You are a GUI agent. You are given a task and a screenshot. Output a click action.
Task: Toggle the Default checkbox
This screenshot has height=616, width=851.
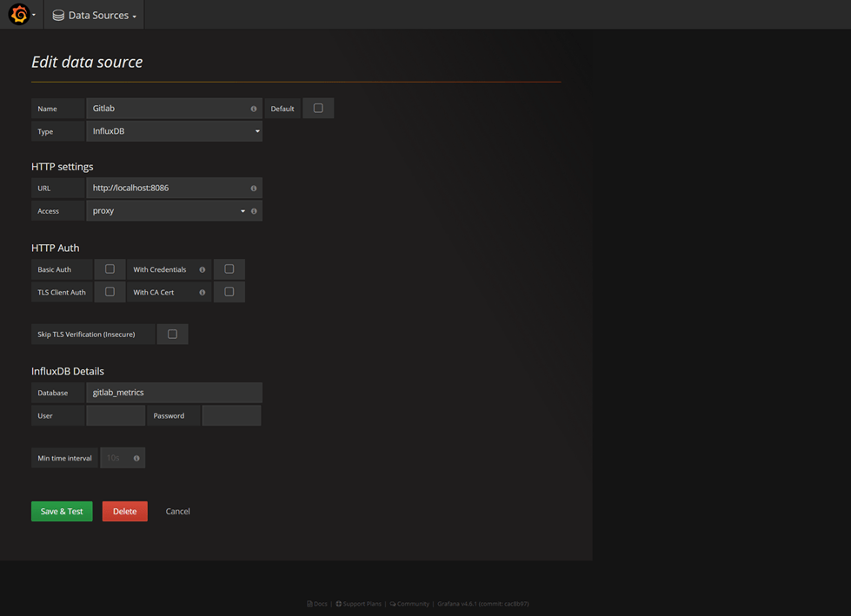coord(318,108)
